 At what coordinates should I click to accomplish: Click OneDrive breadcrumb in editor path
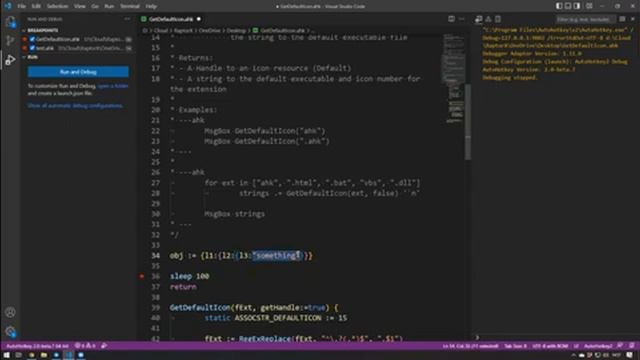coord(209,31)
